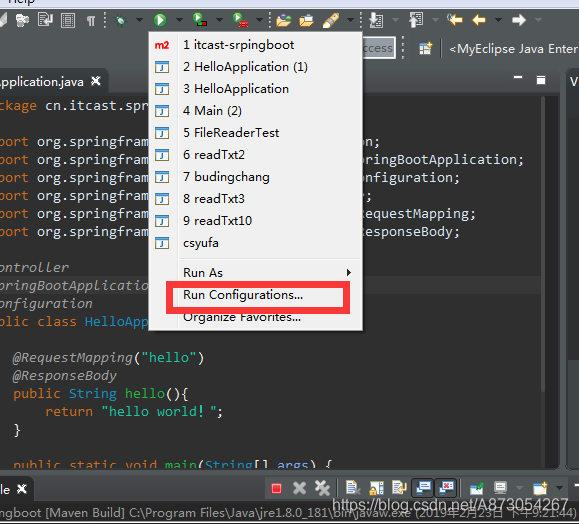Open the Run history dropdown arrow
The width and height of the screenshot is (579, 524).
(x=179, y=20)
